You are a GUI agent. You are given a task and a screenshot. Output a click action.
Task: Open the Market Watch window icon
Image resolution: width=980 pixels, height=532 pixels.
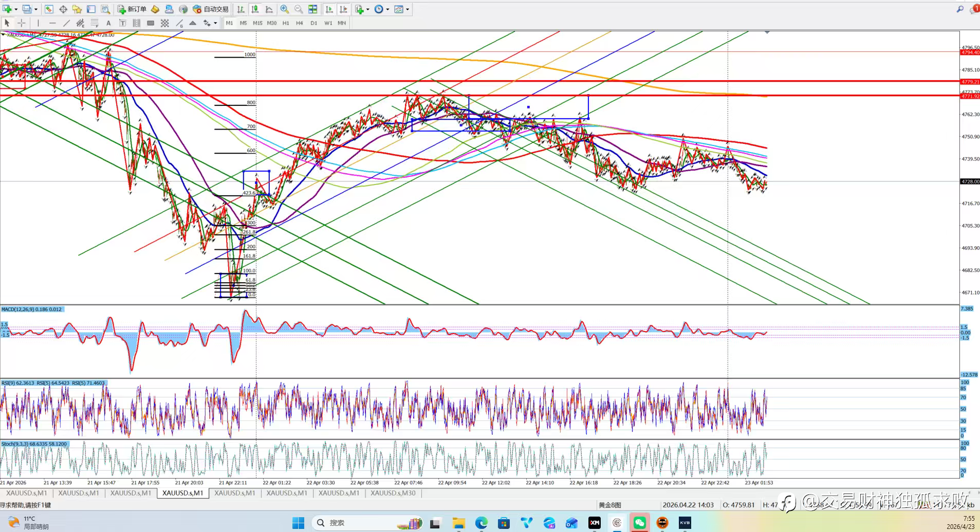point(49,9)
